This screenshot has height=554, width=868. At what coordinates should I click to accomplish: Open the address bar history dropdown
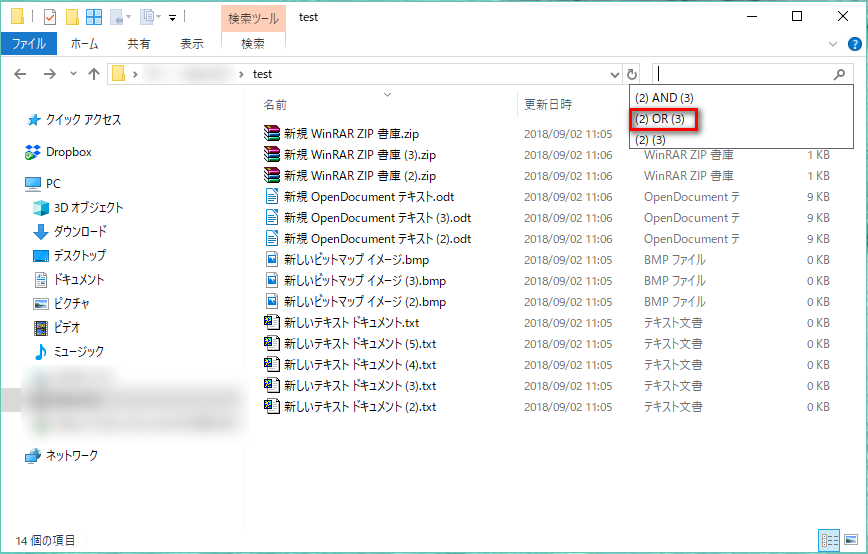(x=614, y=74)
